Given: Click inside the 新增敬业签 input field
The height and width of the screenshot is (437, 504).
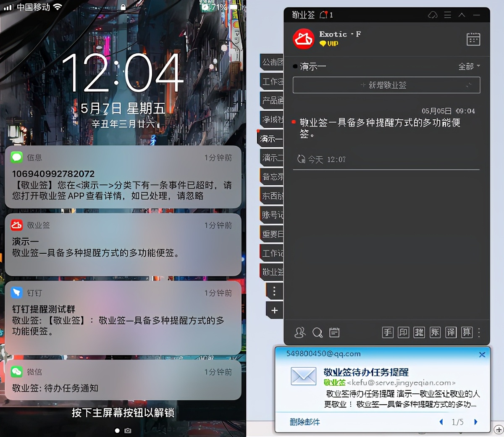Looking at the screenshot, I should [x=386, y=85].
